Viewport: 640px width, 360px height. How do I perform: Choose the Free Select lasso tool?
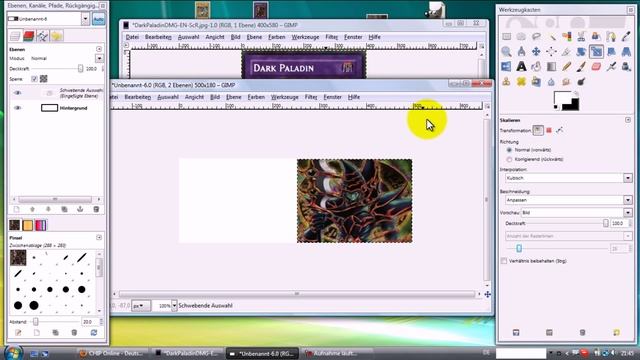pyautogui.click(x=536, y=37)
